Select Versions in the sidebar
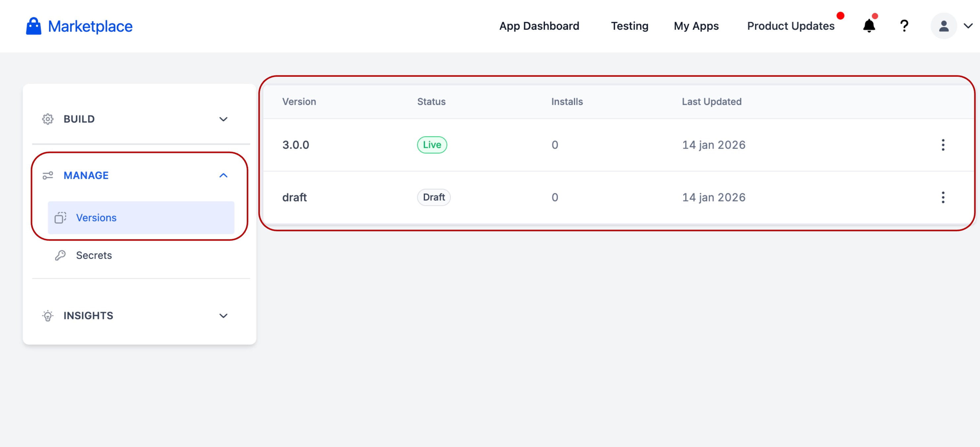This screenshot has height=447, width=980. [96, 217]
